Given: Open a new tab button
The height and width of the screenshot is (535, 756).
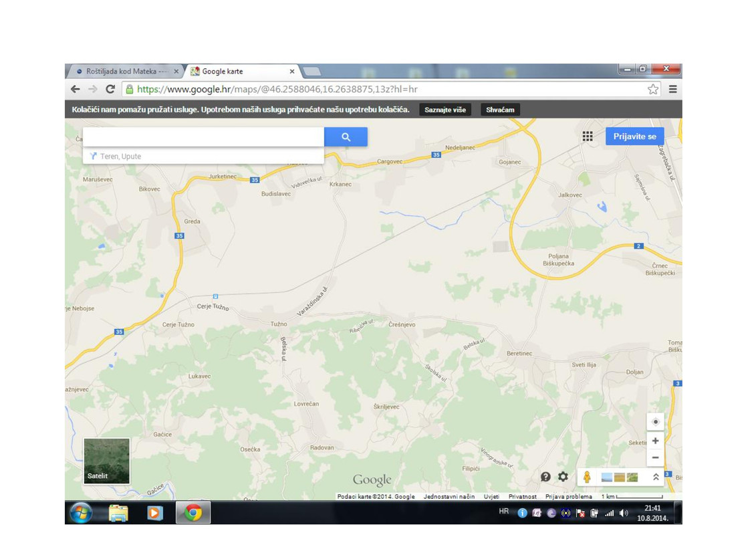Looking at the screenshot, I should click(312, 72).
